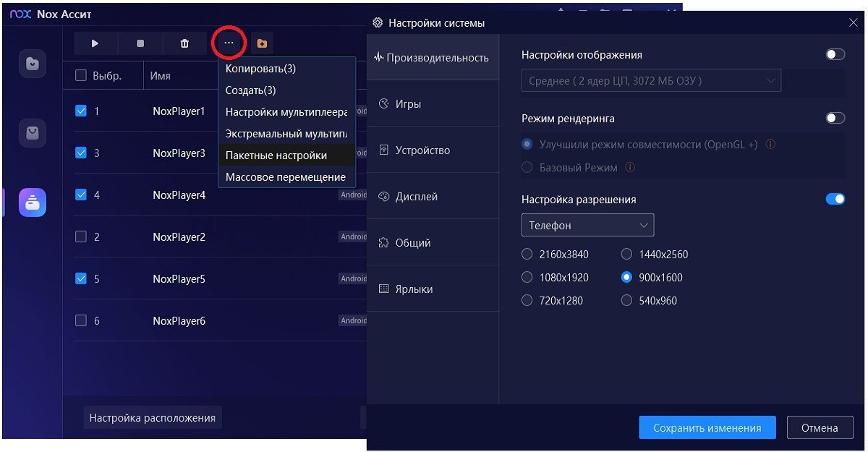Uncheck the NoxPlayer3 row checkbox
The height and width of the screenshot is (452, 868).
80,153
